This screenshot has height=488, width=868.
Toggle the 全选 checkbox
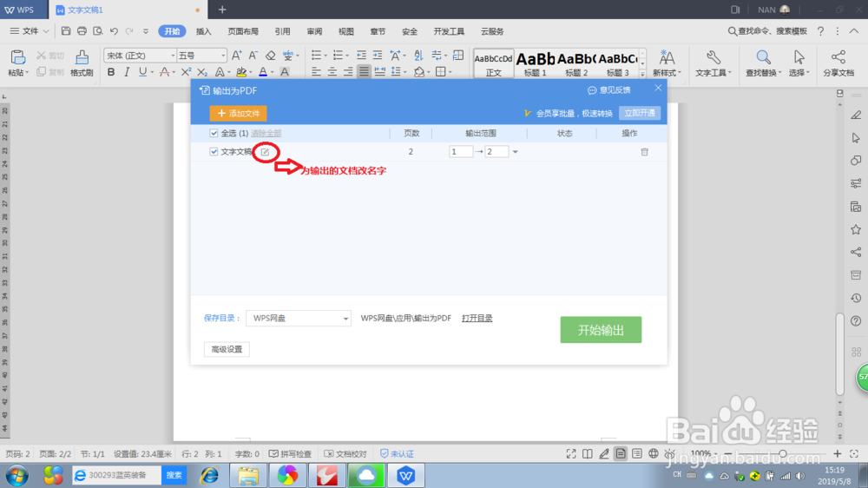tap(214, 133)
